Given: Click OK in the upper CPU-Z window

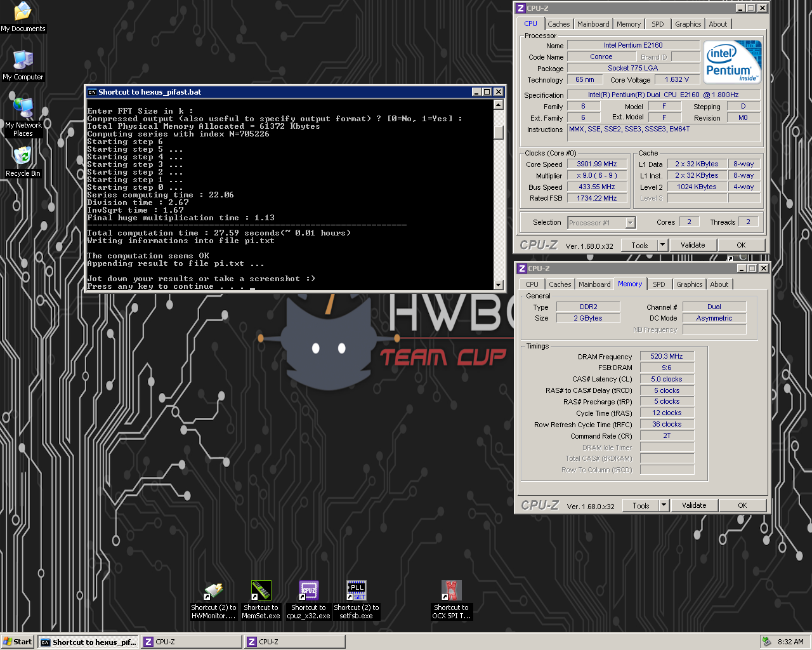Looking at the screenshot, I should pos(741,245).
